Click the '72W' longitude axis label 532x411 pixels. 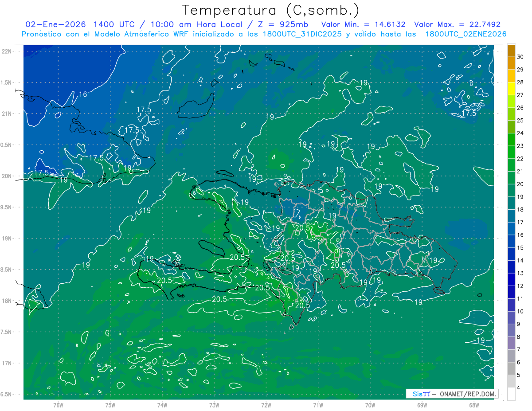[x=266, y=405]
